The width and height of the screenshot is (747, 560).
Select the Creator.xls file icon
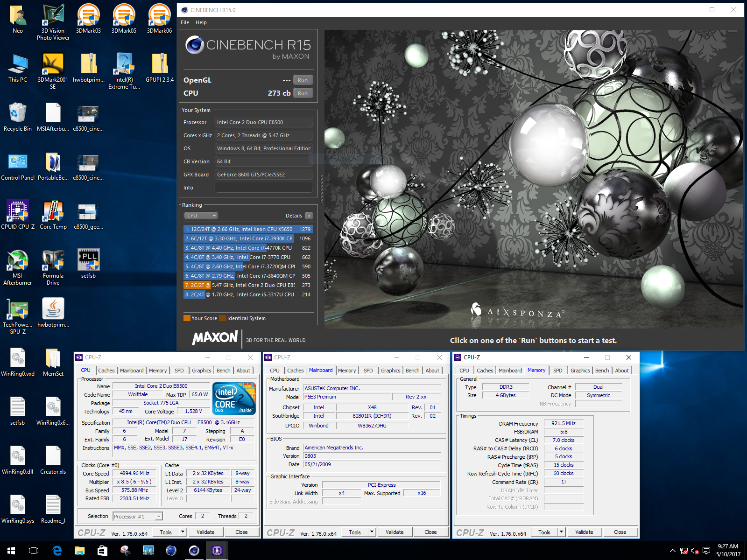click(x=53, y=460)
